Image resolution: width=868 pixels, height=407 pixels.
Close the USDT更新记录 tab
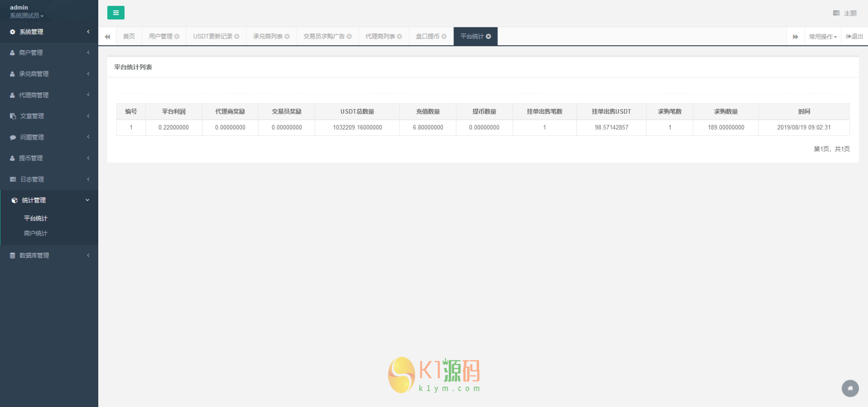(x=237, y=37)
